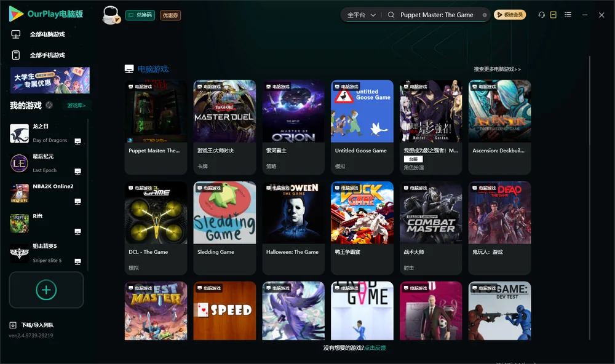
Task: Open the DCL - The Game card
Action: coord(156,228)
